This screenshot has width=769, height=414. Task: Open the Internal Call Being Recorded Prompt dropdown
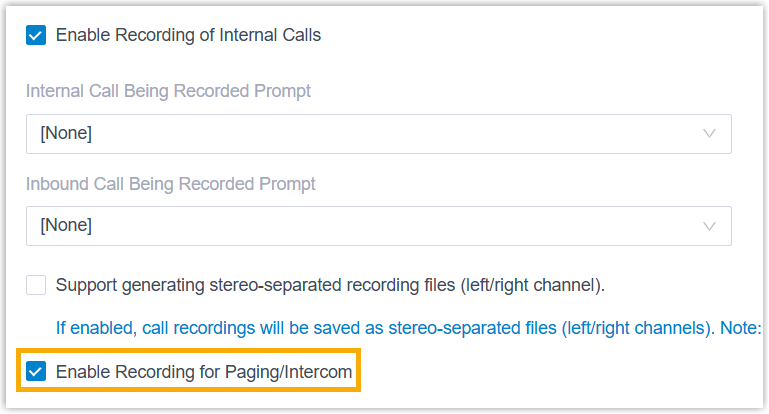pyautogui.click(x=378, y=133)
